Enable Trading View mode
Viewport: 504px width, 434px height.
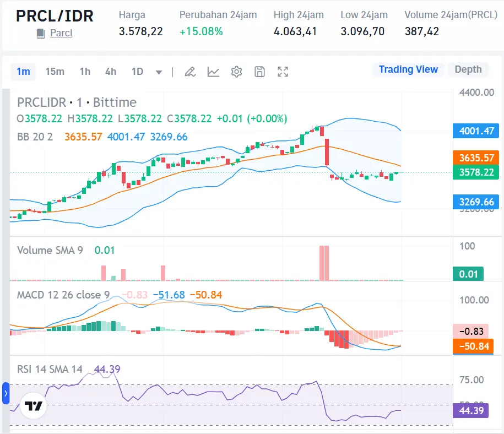coord(408,69)
